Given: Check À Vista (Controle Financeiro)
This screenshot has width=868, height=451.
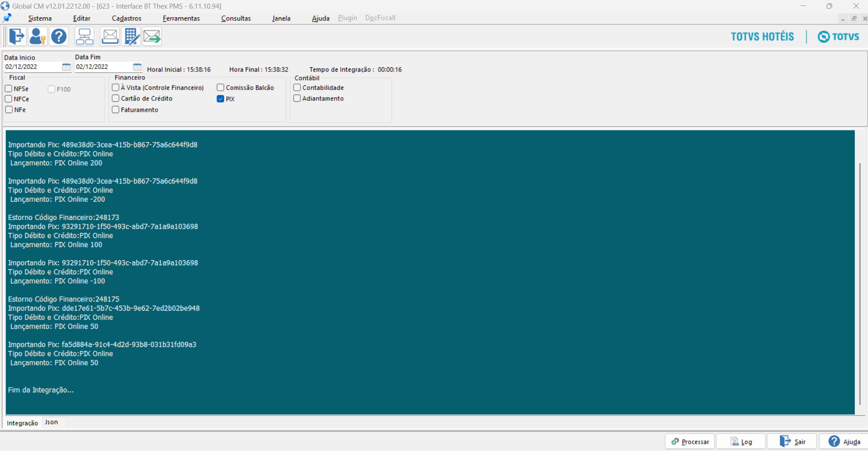Looking at the screenshot, I should pyautogui.click(x=116, y=87).
